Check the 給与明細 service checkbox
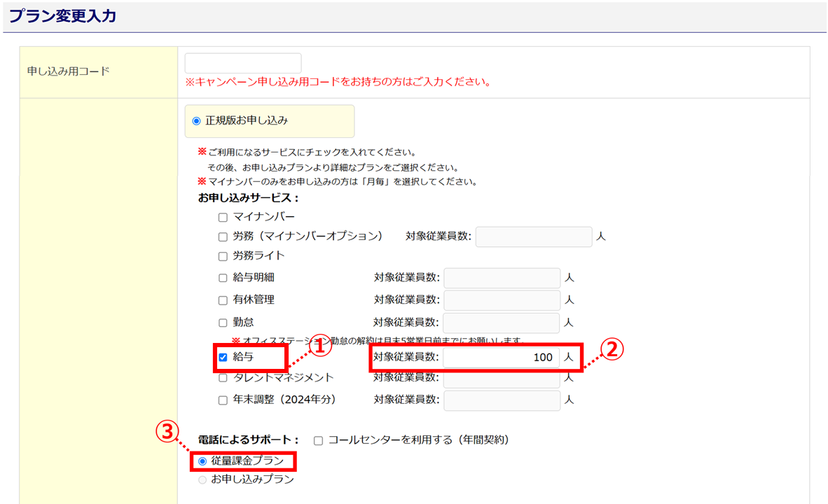Image resolution: width=828 pixels, height=504 pixels. pos(223,278)
